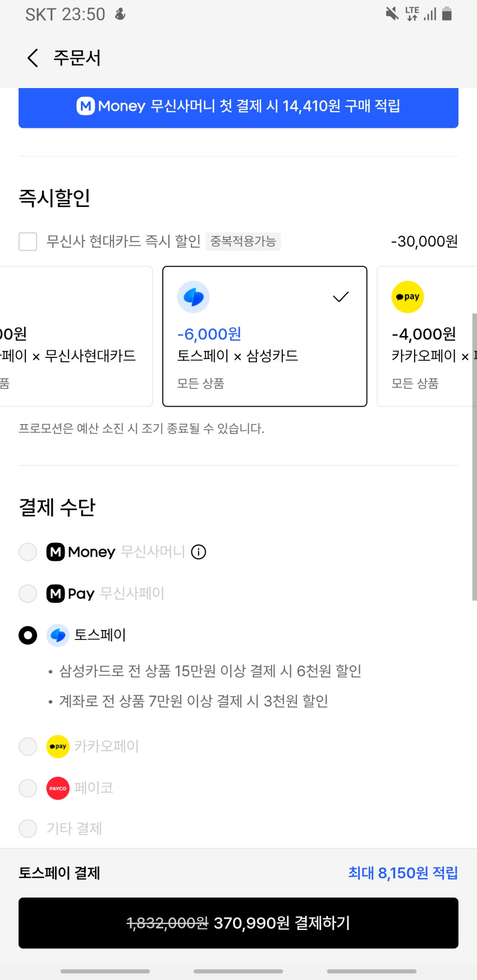Tap the red PAYCO logo icon
The height and width of the screenshot is (980, 477).
click(58, 788)
